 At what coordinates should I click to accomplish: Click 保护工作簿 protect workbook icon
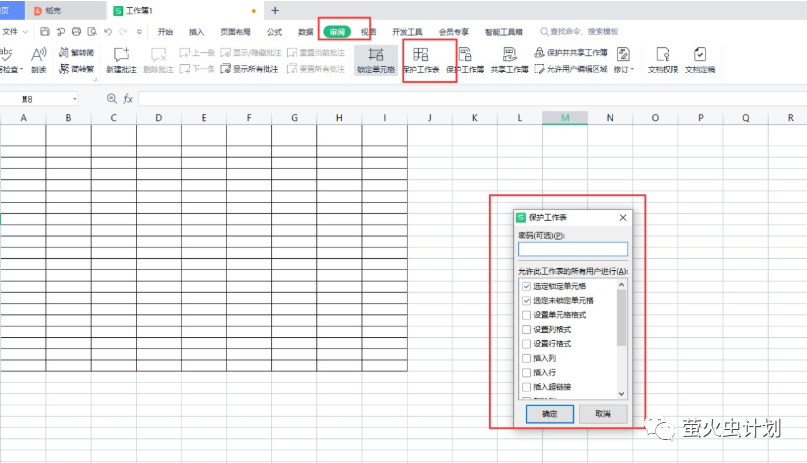coord(465,60)
